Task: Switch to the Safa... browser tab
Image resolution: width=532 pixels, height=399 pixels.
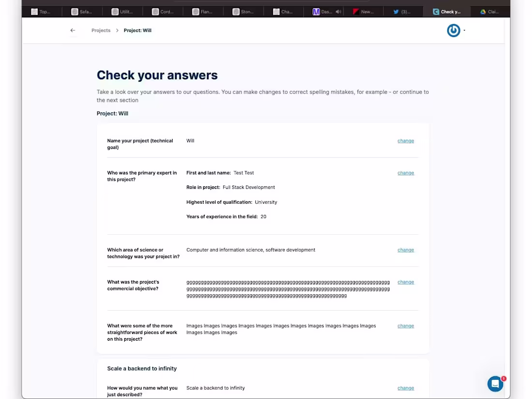Action: click(x=82, y=12)
